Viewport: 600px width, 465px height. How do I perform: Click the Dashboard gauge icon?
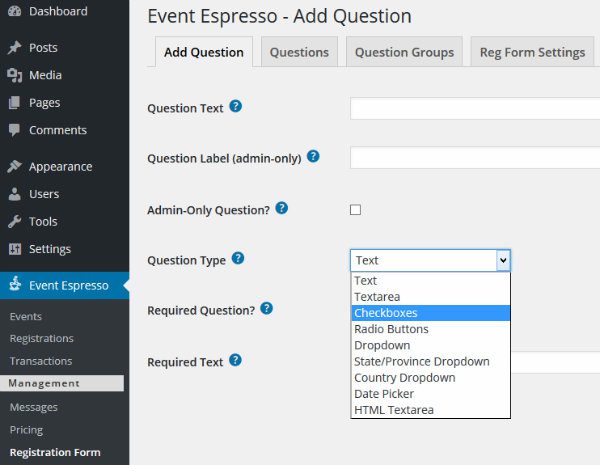click(15, 11)
